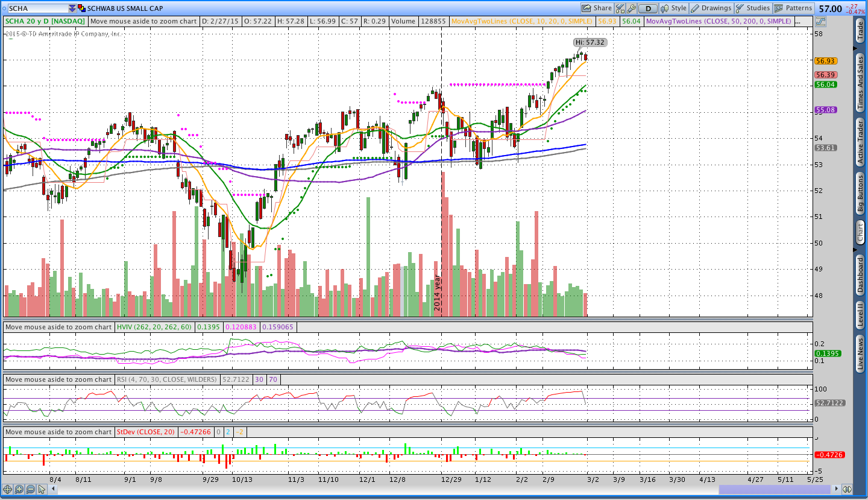Click the HVIV study label
Image resolution: width=868 pixels, height=500 pixels.
154,327
